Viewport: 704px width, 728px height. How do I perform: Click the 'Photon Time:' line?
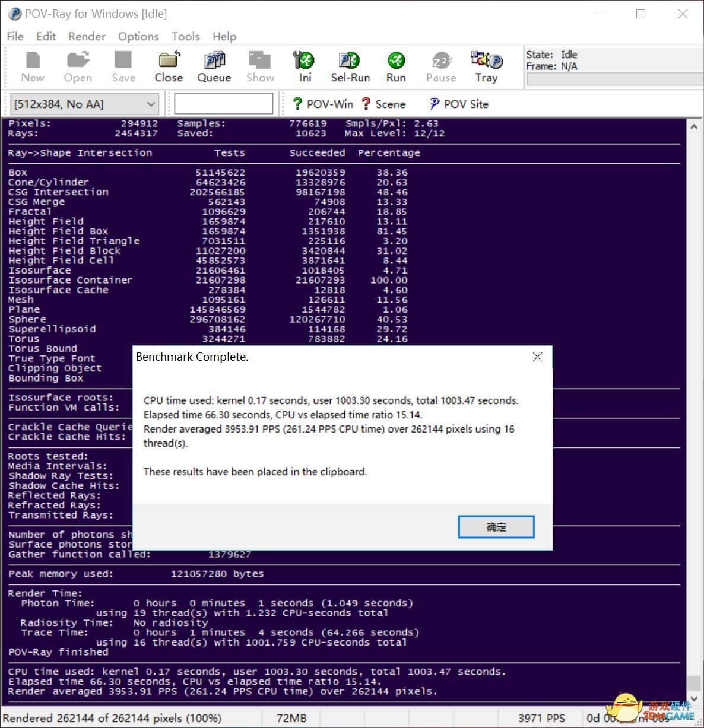click(x=217, y=603)
